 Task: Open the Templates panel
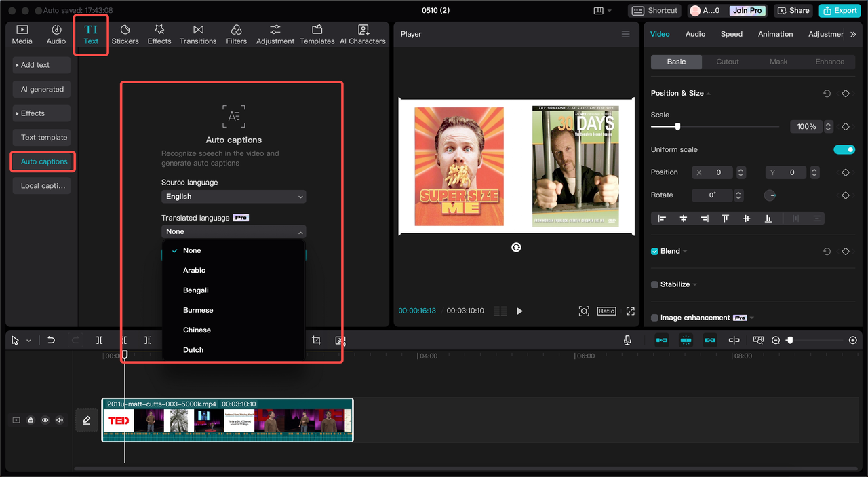coord(317,35)
